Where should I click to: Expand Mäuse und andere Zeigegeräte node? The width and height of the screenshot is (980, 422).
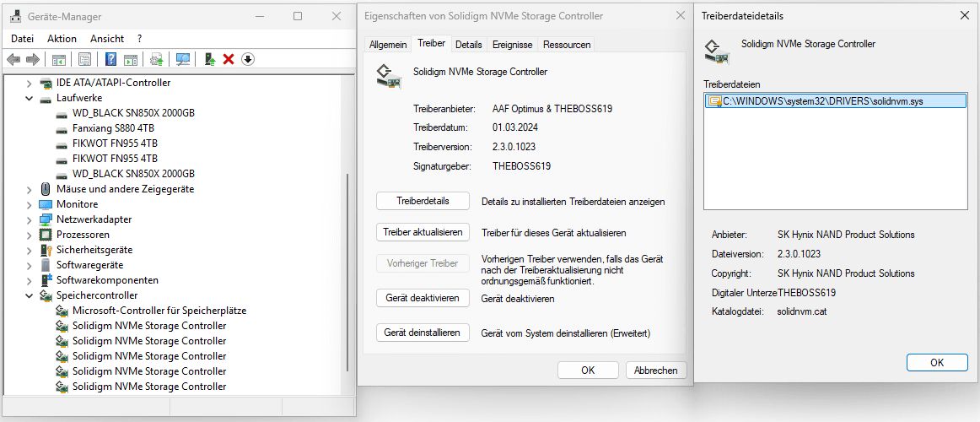pos(29,189)
